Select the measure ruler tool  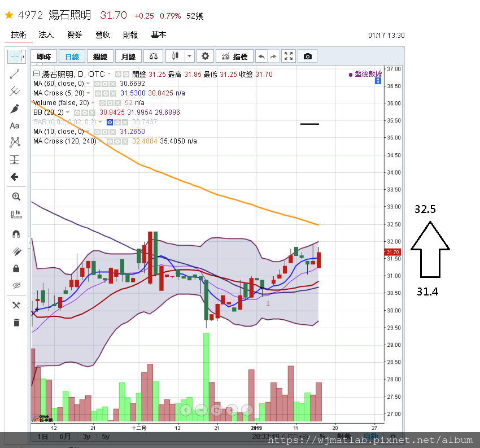pos(16,214)
